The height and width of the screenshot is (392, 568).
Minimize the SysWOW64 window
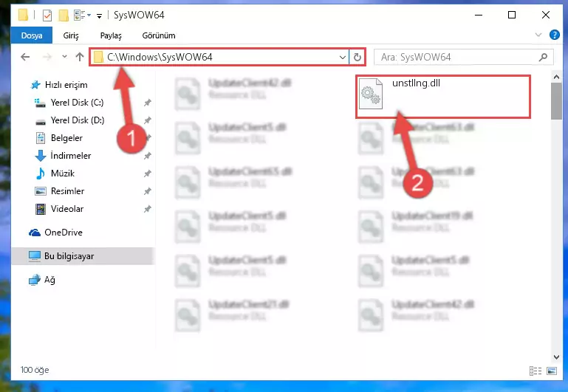[x=479, y=15]
